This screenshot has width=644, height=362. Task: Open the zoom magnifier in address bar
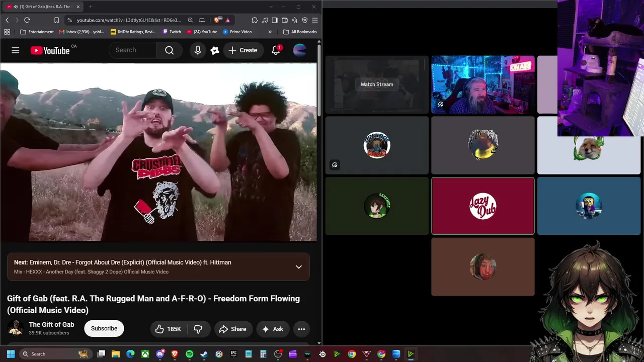(191, 20)
